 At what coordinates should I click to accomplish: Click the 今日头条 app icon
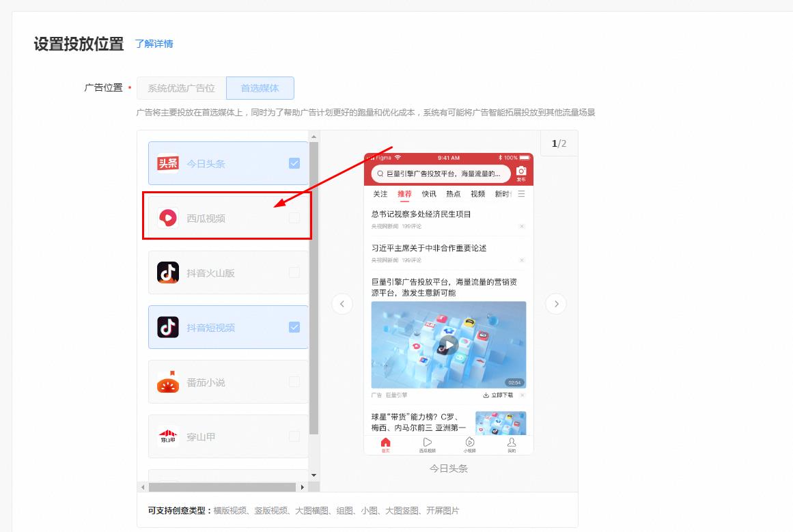click(168, 163)
